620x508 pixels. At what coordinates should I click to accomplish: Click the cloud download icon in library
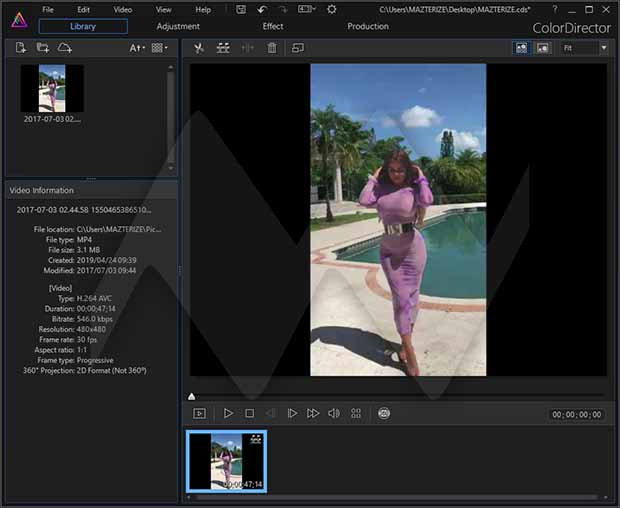pyautogui.click(x=65, y=48)
